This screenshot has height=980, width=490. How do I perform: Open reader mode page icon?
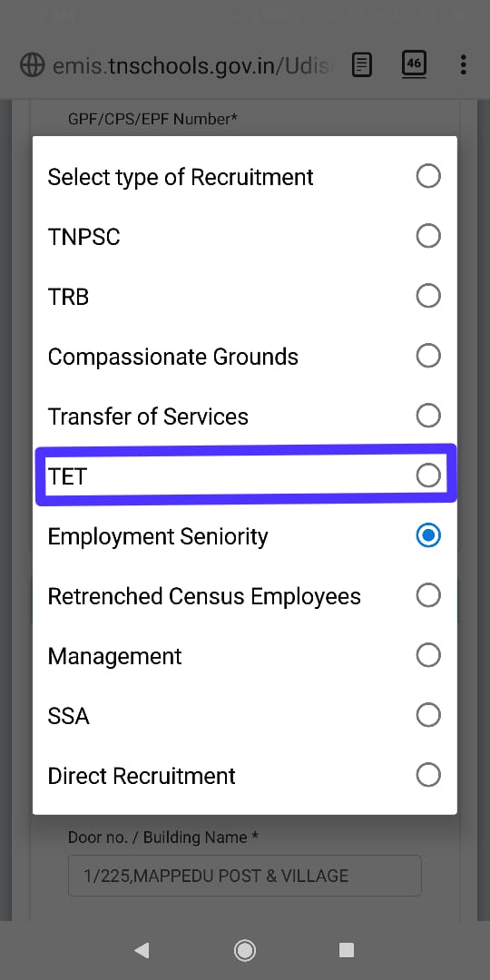click(362, 64)
